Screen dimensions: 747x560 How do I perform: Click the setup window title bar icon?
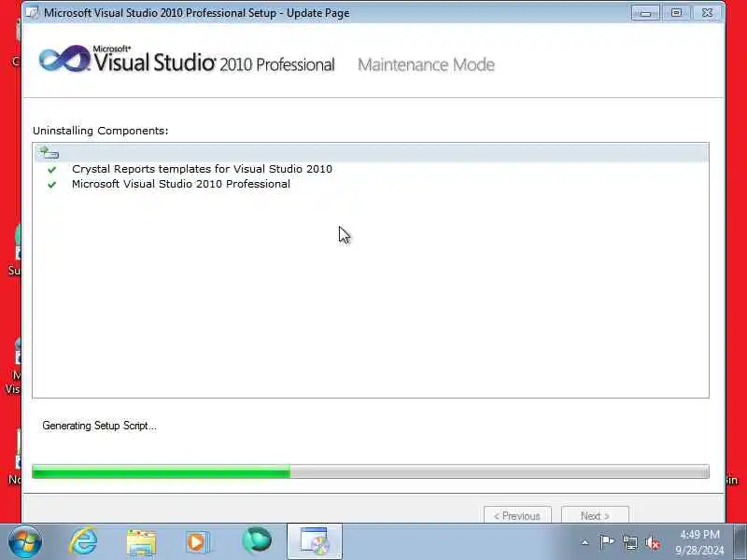coord(33,12)
